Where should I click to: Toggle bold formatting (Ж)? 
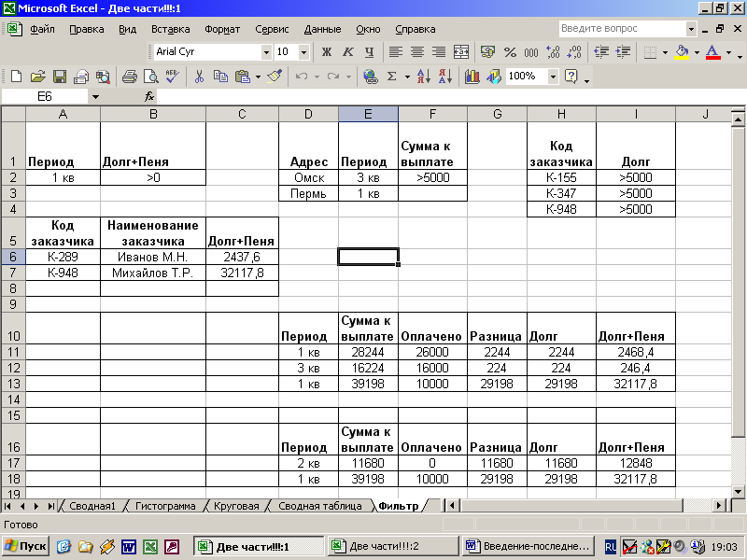326,52
